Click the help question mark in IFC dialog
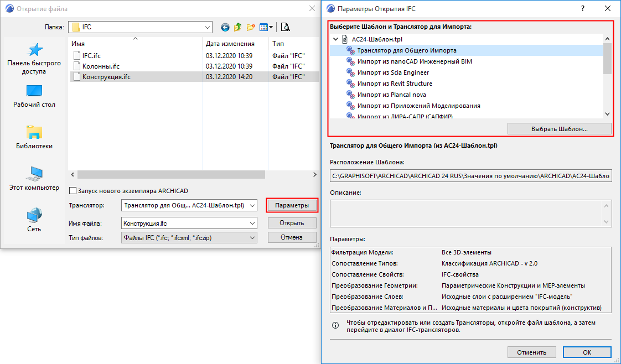This screenshot has height=364, width=621. [583, 8]
